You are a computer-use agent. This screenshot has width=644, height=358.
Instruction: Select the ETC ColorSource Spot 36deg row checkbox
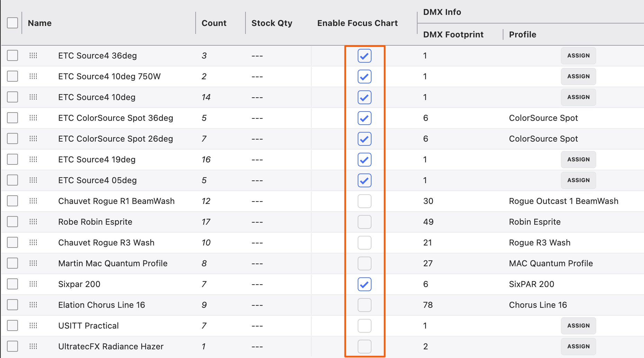click(x=12, y=118)
